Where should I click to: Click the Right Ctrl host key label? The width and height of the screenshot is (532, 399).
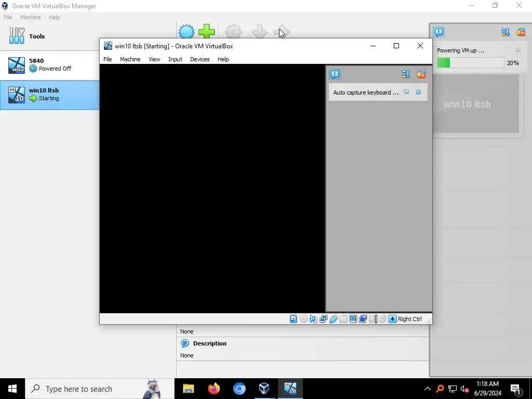[x=409, y=319]
